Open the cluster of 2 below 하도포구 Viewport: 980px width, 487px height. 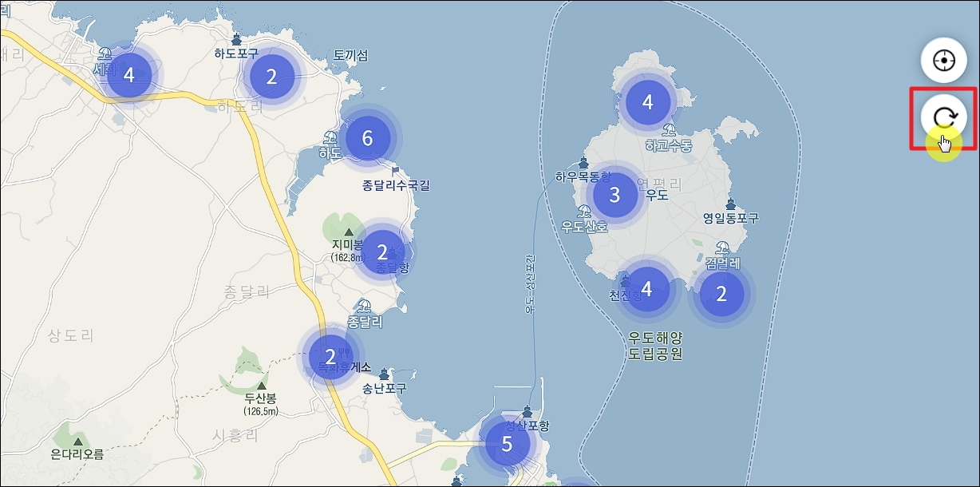pyautogui.click(x=271, y=77)
